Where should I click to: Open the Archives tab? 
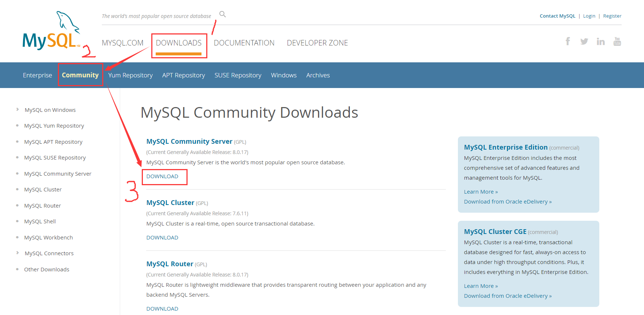click(318, 75)
